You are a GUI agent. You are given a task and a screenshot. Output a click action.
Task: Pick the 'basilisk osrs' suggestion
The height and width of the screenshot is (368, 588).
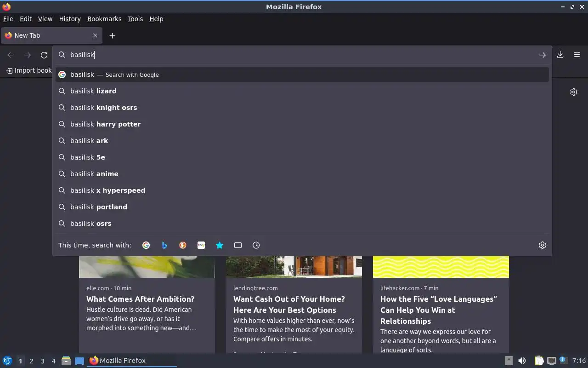point(302,224)
